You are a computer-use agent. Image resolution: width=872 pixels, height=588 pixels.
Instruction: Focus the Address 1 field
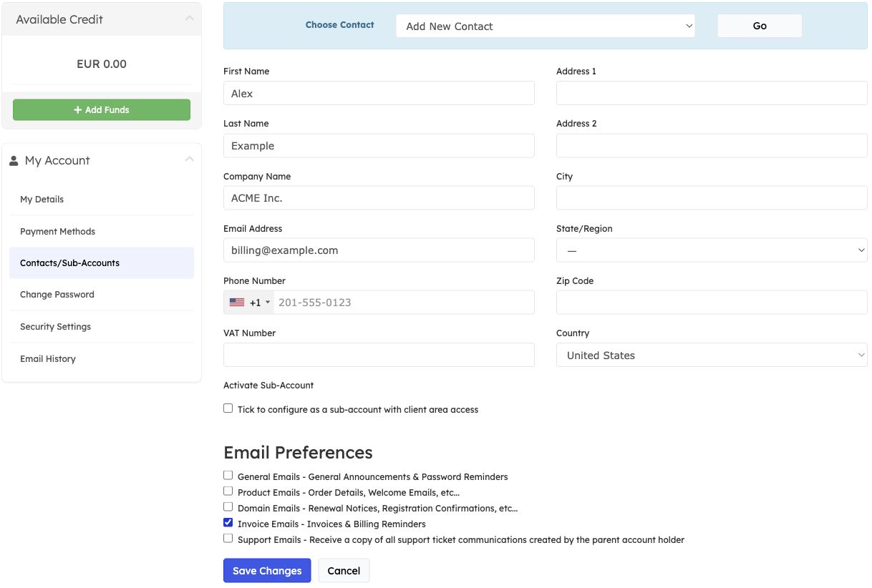tap(712, 93)
